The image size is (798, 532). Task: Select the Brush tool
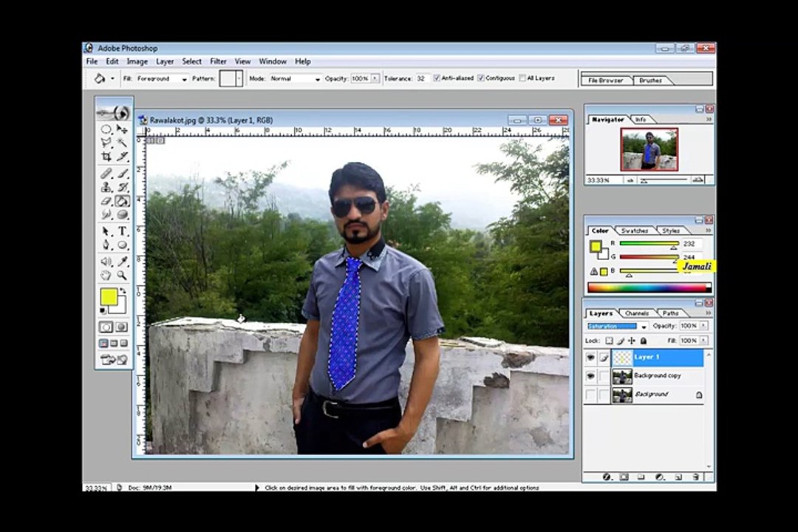pyautogui.click(x=122, y=174)
